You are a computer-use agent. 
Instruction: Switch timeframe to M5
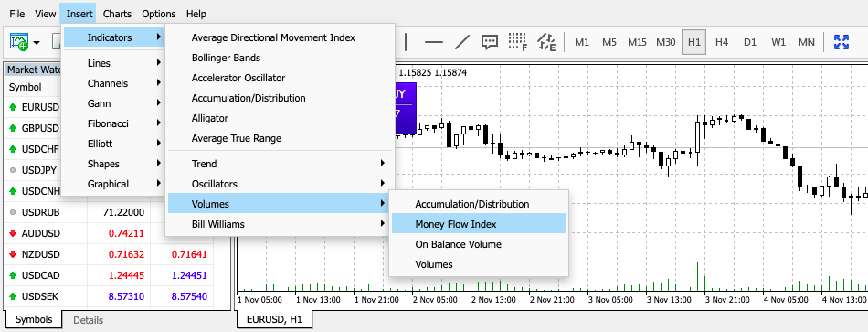(609, 42)
